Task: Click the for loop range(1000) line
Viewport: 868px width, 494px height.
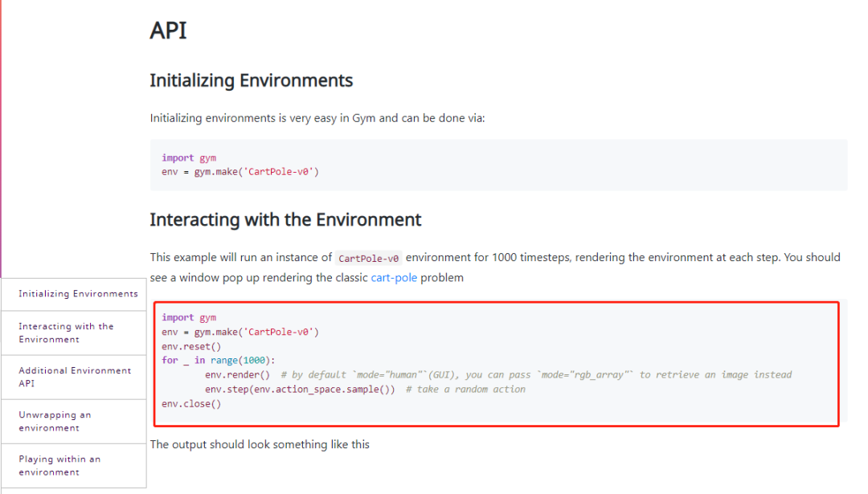Action: (219, 361)
